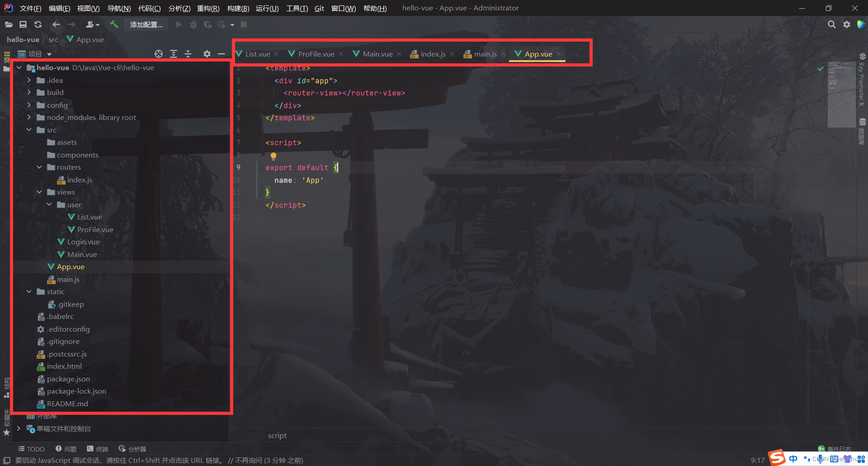Open the 文件(F) menu
The height and width of the screenshot is (466, 868).
30,9
